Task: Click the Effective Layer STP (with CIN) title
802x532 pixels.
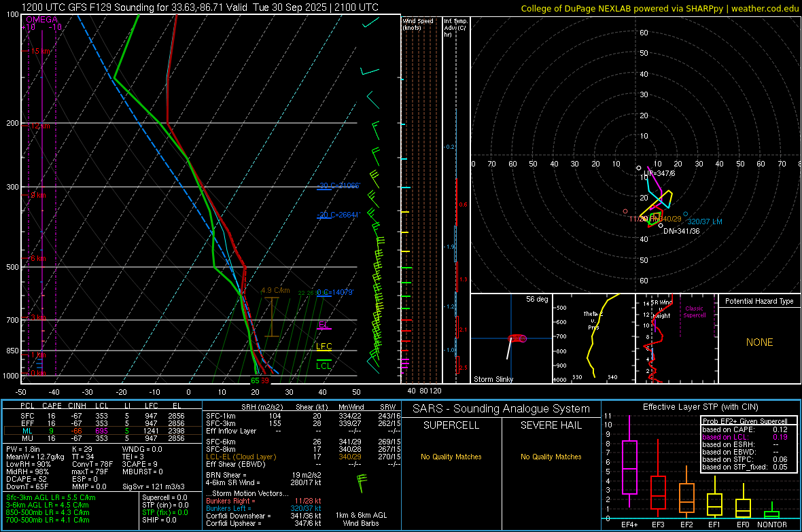Action: coord(700,407)
